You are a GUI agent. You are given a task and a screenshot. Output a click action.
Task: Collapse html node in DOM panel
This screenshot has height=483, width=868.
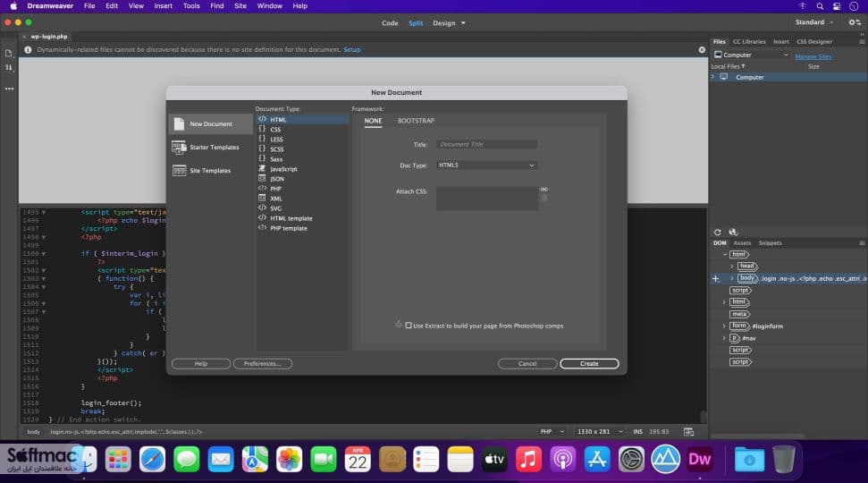pos(725,254)
